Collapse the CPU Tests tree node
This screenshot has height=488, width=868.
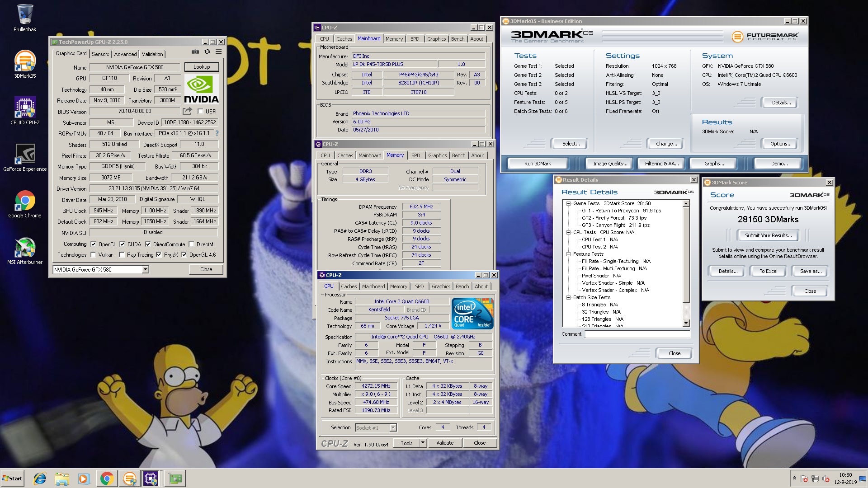(x=569, y=232)
